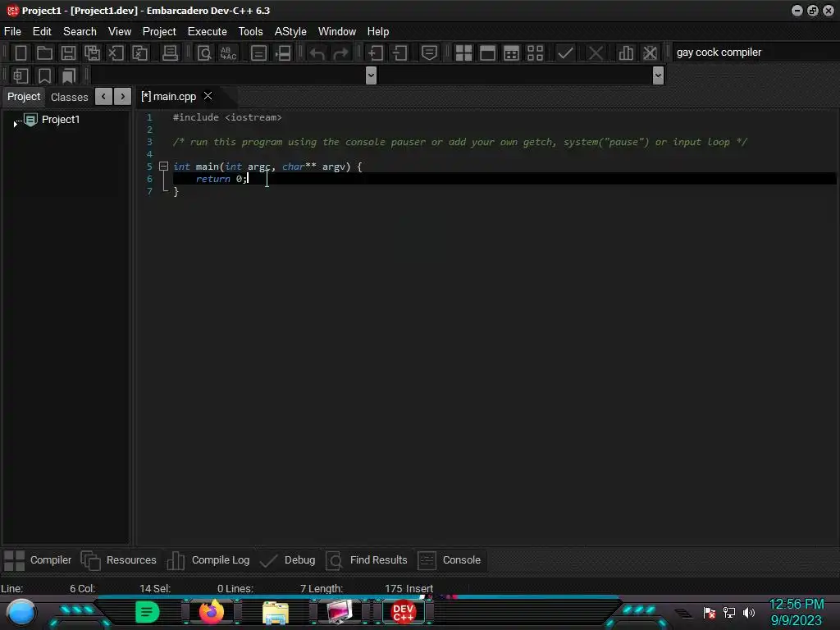This screenshot has height=630, width=840.
Task: Click the Stop execution X icon
Action: click(596, 53)
